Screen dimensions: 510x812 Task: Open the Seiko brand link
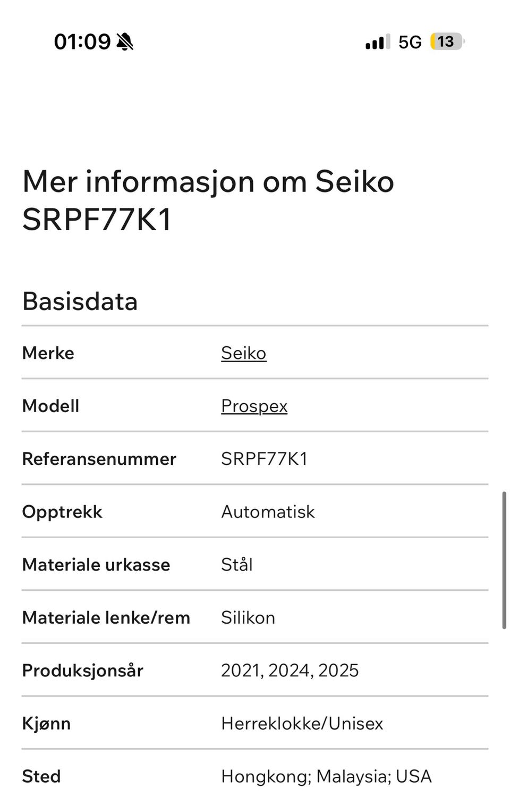coord(244,353)
